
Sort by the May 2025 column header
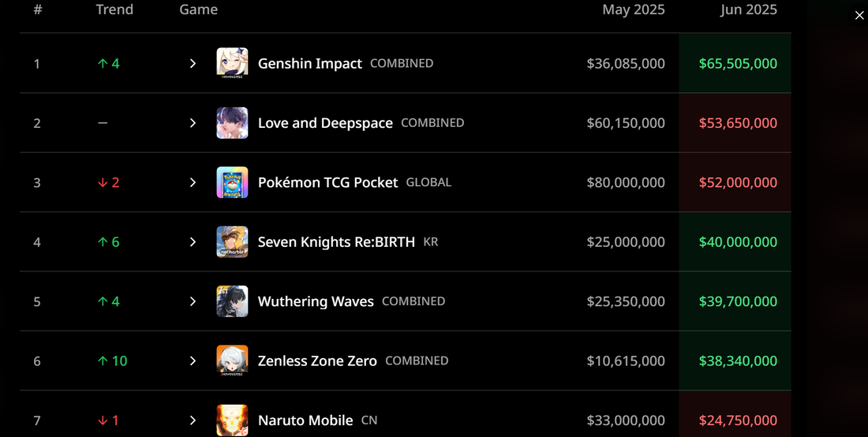pos(634,9)
